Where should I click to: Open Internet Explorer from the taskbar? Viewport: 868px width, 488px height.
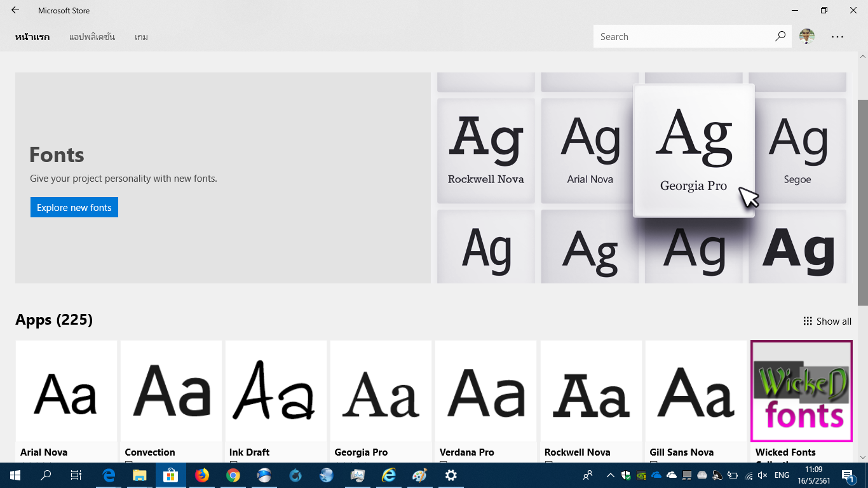pyautogui.click(x=389, y=475)
